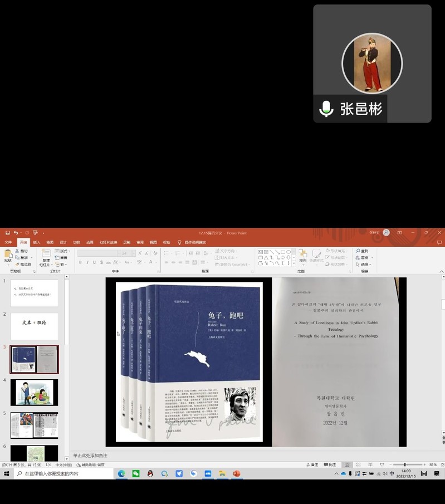This screenshot has width=445, height=504.
Task: Switch to Normal view in status bar
Action: [347, 465]
